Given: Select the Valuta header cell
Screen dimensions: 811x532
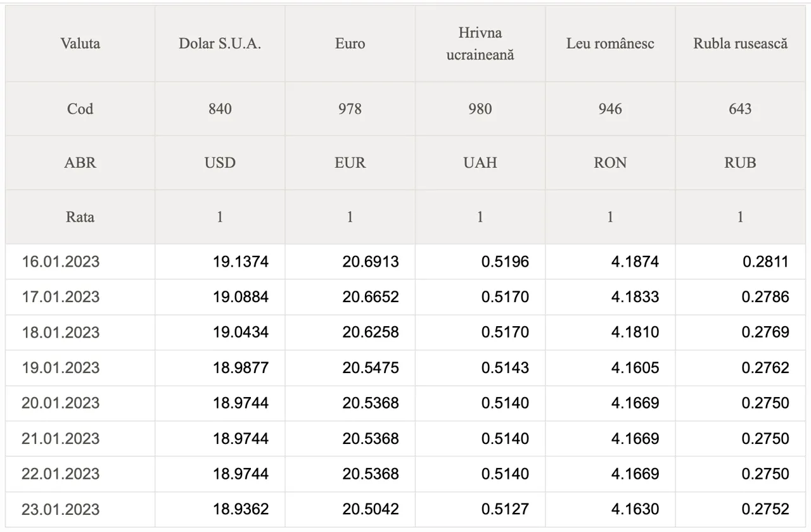Looking at the screenshot, I should (x=80, y=44).
